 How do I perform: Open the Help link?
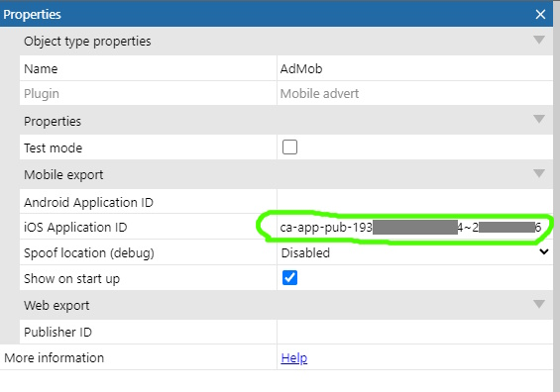coord(294,357)
